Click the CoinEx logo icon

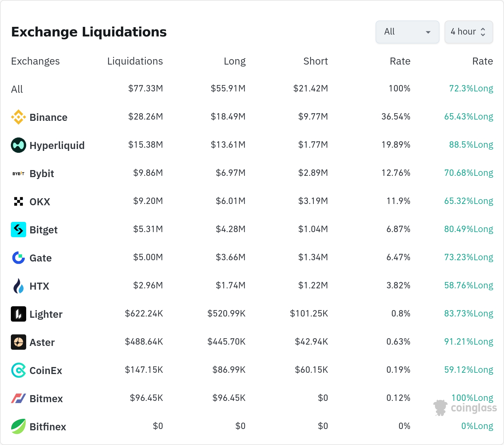pyautogui.click(x=19, y=370)
